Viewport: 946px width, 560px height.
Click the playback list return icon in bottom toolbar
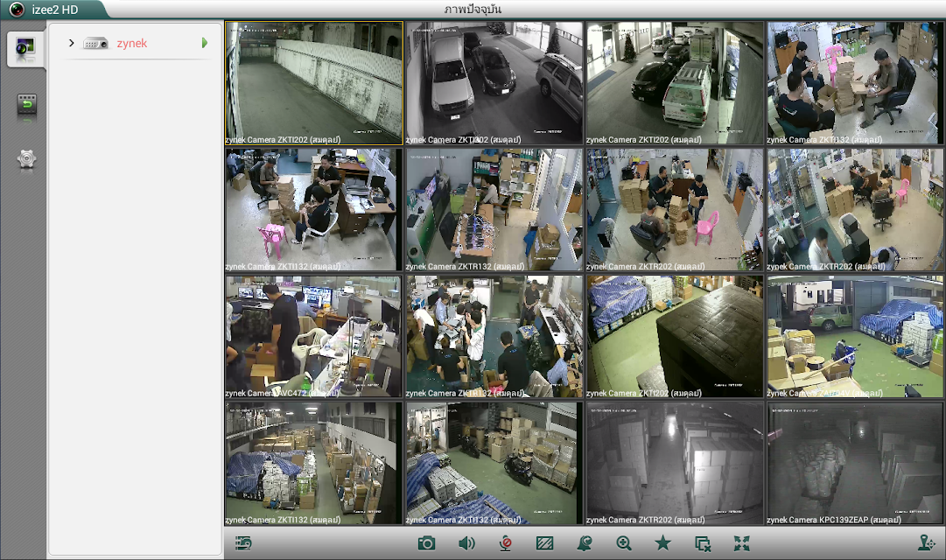[x=243, y=543]
